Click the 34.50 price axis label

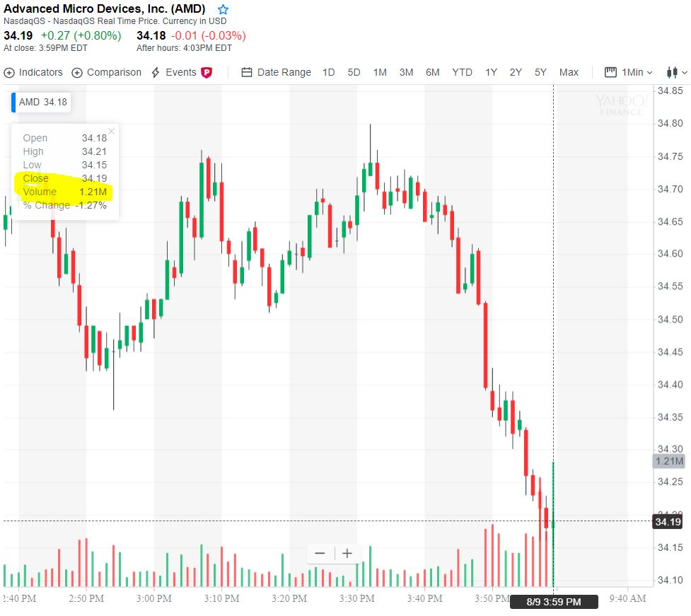(670, 319)
